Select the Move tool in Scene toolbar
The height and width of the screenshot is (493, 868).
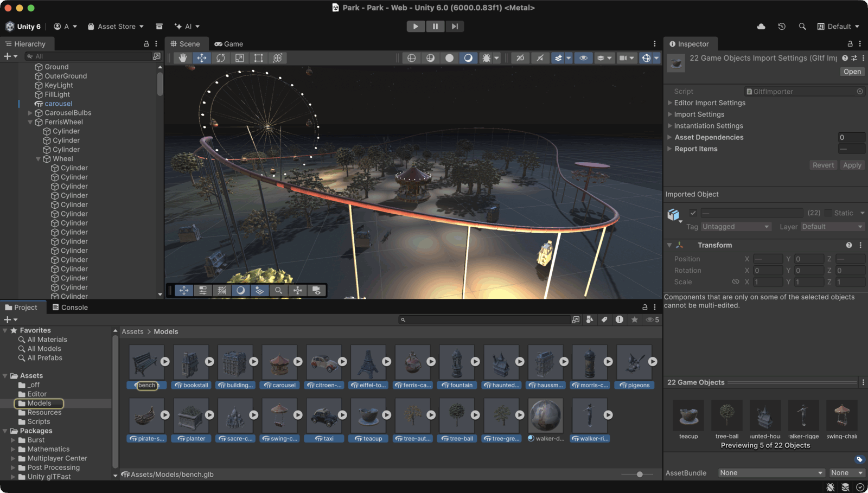pos(202,58)
